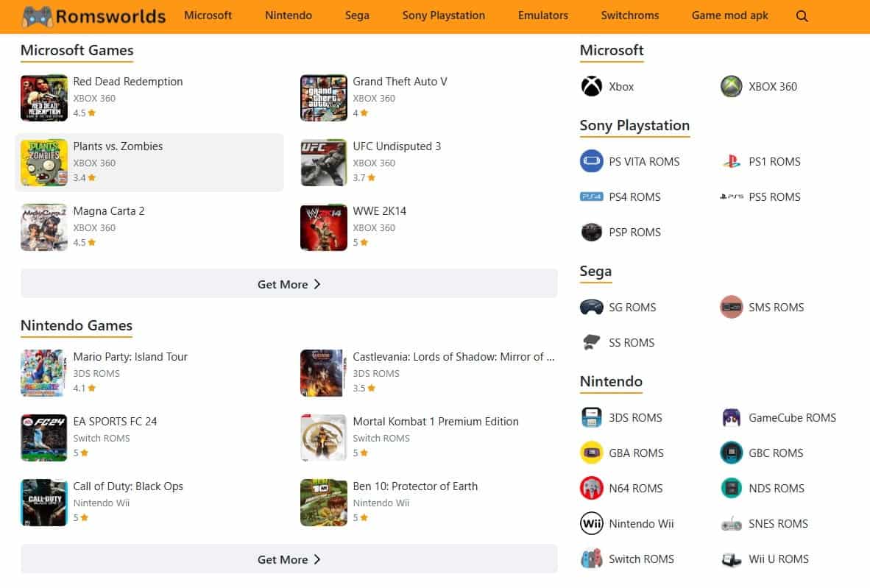
Task: Select the XBOX 360 console icon
Action: 731,86
